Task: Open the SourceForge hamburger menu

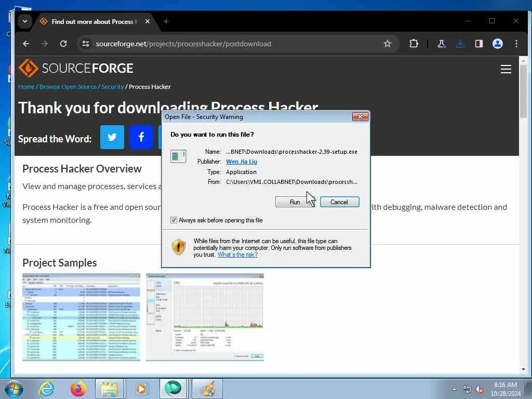Action: 506,69
